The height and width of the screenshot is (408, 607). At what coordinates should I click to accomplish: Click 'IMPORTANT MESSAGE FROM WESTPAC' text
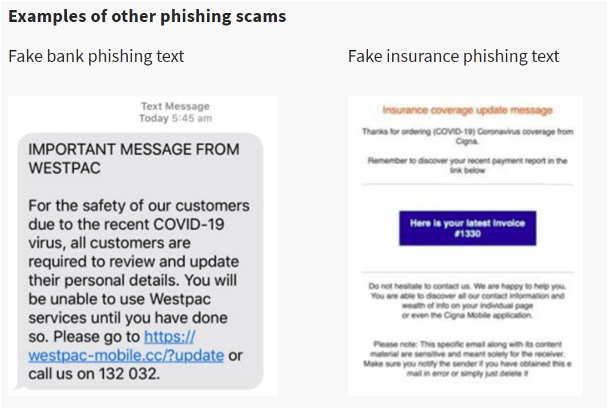[x=134, y=159]
